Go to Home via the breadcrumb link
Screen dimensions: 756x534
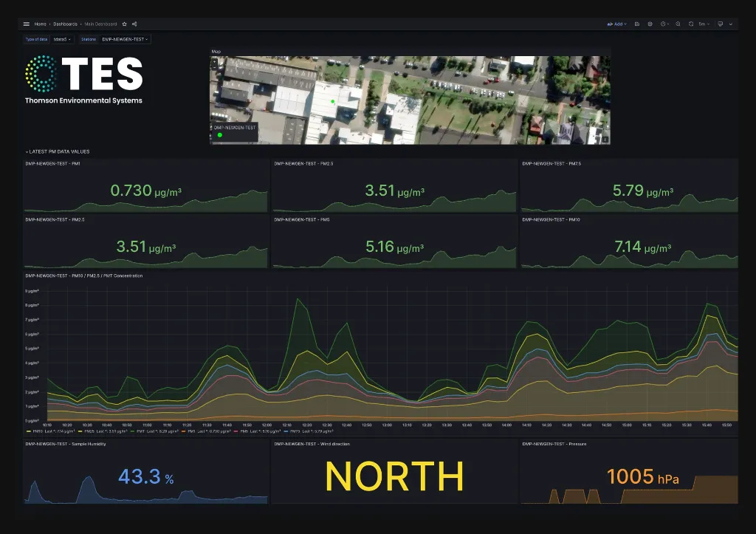(40, 24)
